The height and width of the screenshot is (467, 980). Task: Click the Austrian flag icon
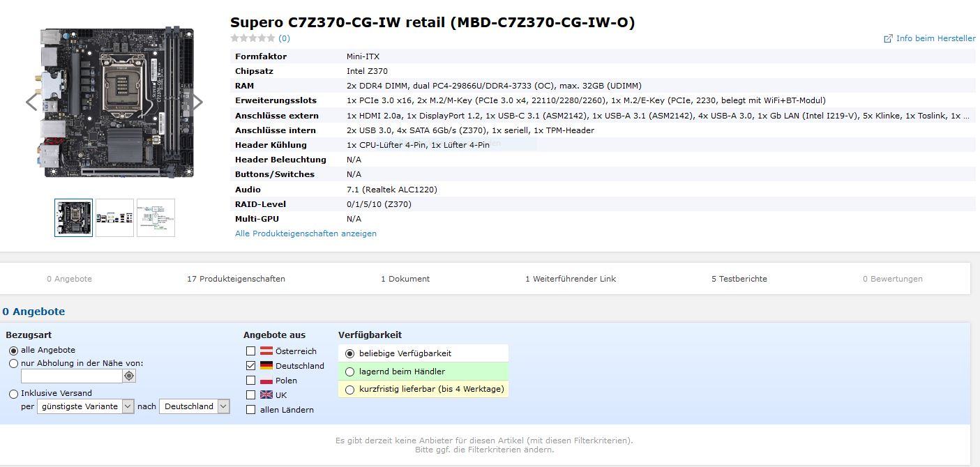[x=266, y=351]
